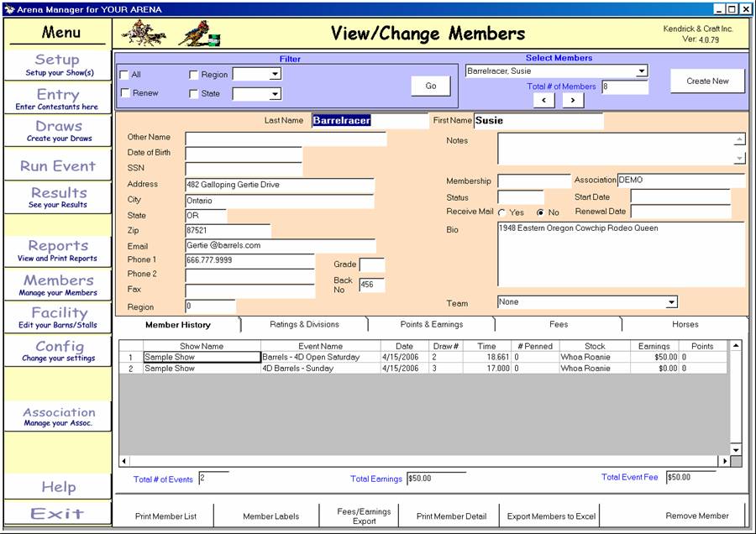This screenshot has width=756, height=534.
Task: Click the Back No field
Action: click(x=372, y=285)
